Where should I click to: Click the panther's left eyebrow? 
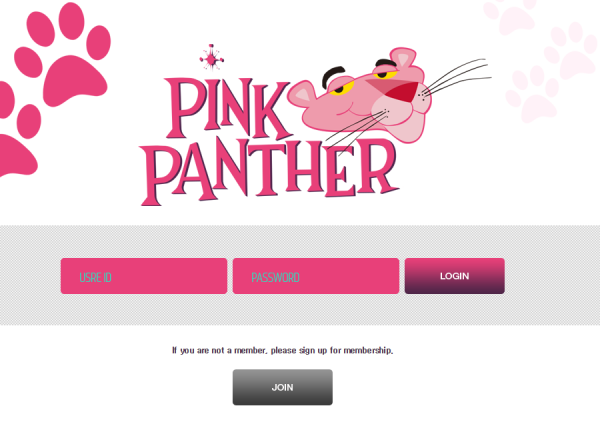[333, 75]
